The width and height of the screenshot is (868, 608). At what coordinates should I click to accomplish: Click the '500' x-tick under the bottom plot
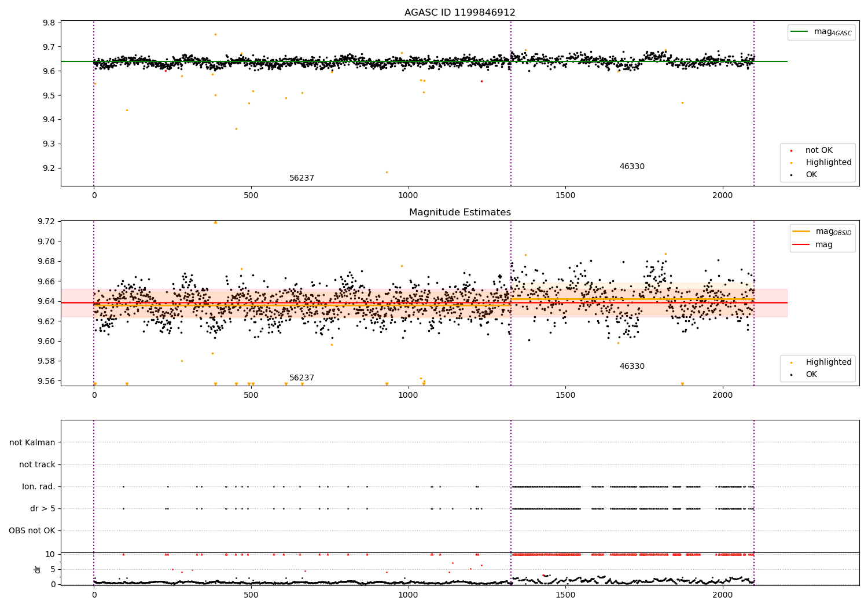(x=251, y=595)
